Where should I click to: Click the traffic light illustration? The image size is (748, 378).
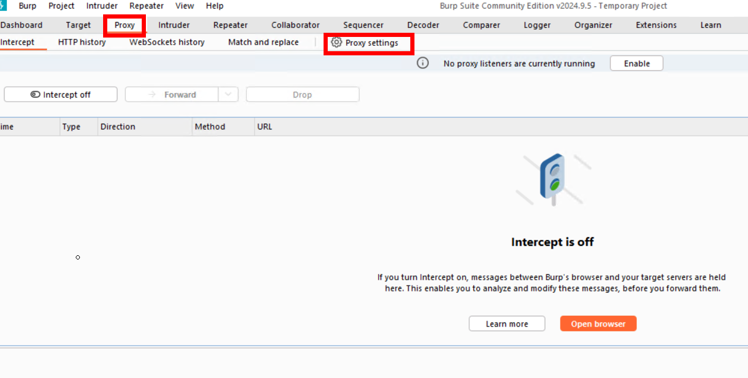[x=553, y=179]
